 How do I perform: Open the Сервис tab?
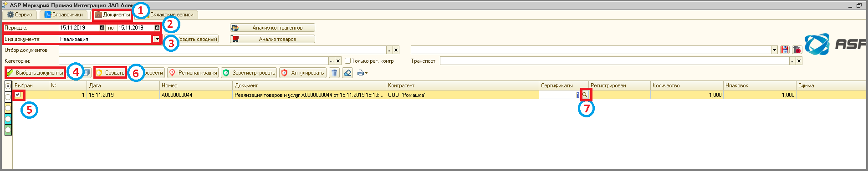[20, 15]
